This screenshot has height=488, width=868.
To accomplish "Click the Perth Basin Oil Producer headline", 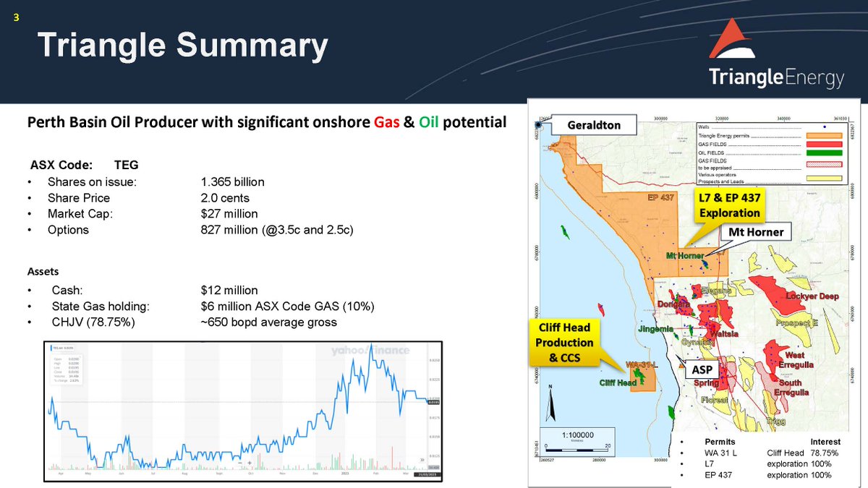I will pos(266,122).
